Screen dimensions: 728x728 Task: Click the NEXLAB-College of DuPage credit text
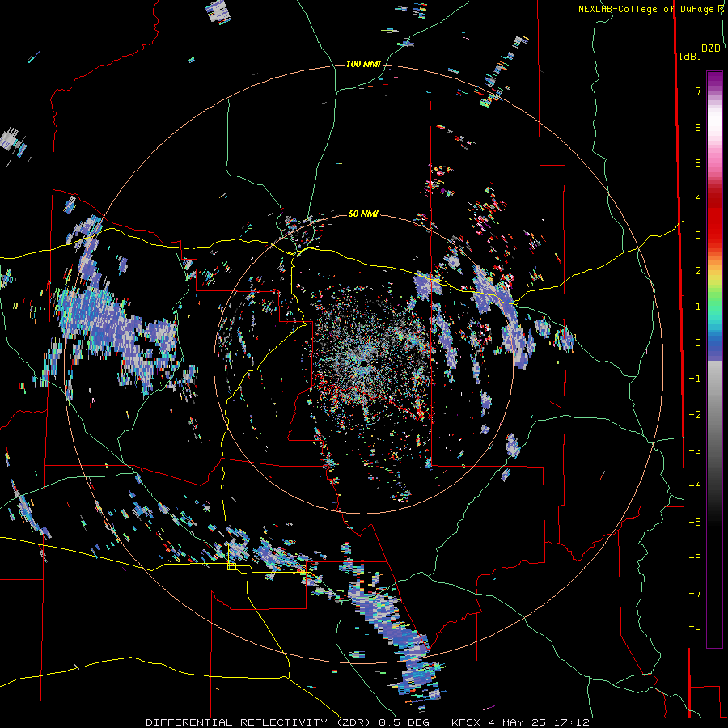point(650,9)
